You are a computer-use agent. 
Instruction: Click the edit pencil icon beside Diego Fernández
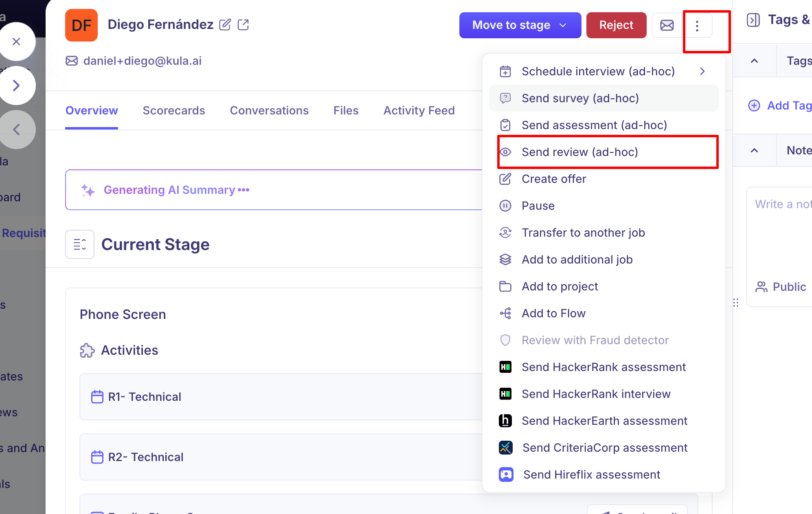pyautogui.click(x=225, y=25)
